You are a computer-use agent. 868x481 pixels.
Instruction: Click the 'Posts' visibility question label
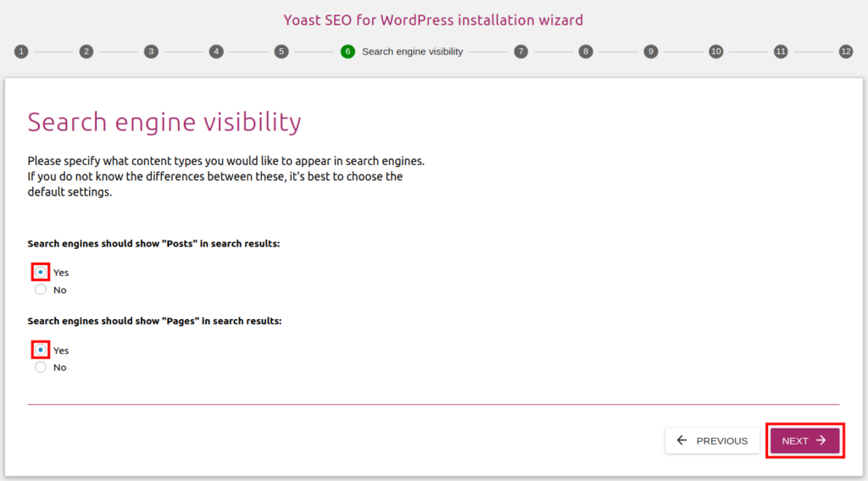coord(154,243)
